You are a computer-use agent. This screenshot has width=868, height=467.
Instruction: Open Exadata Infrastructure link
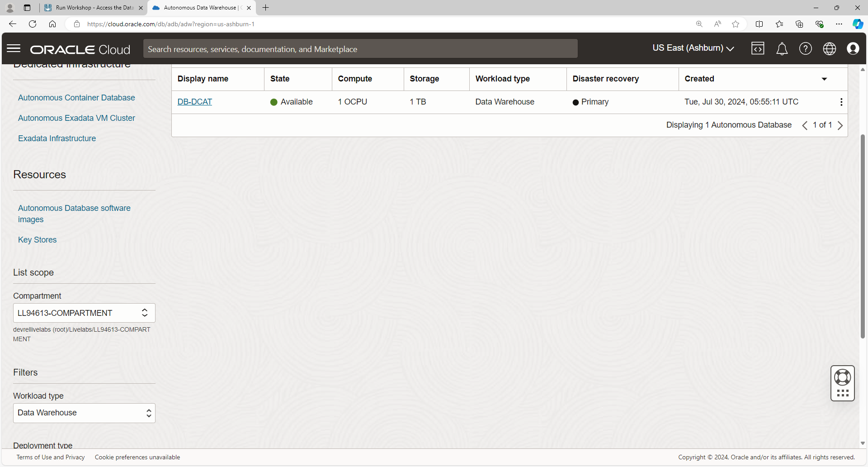(x=57, y=138)
